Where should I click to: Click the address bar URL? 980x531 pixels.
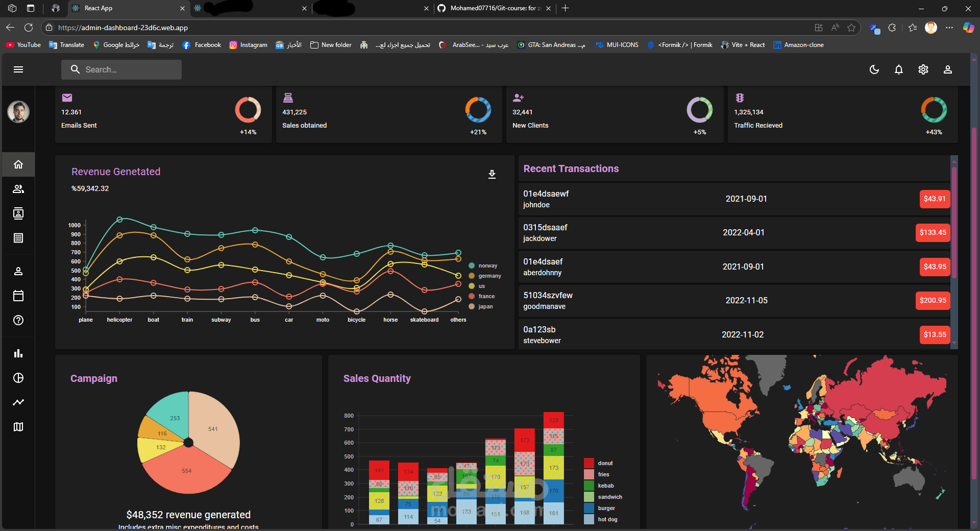[x=122, y=28]
